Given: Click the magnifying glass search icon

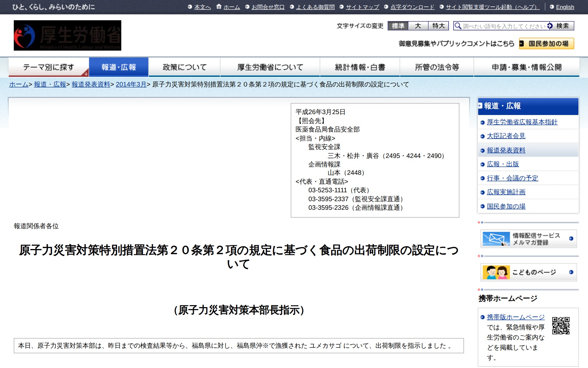Looking at the screenshot, I should click(x=458, y=26).
